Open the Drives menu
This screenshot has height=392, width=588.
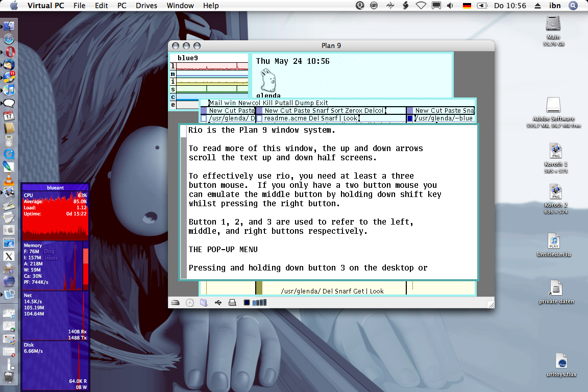[x=146, y=6]
